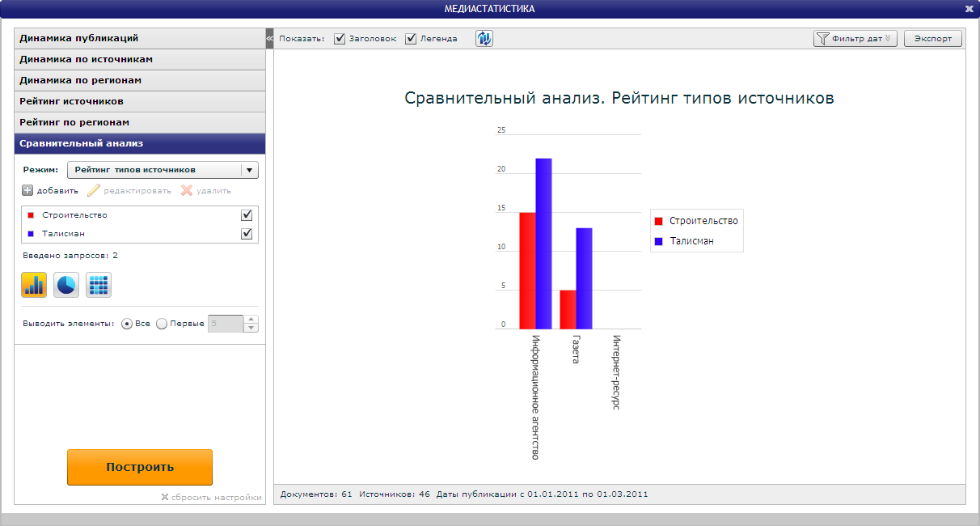Click the blue Талисман legend swatch in chart

tap(659, 241)
